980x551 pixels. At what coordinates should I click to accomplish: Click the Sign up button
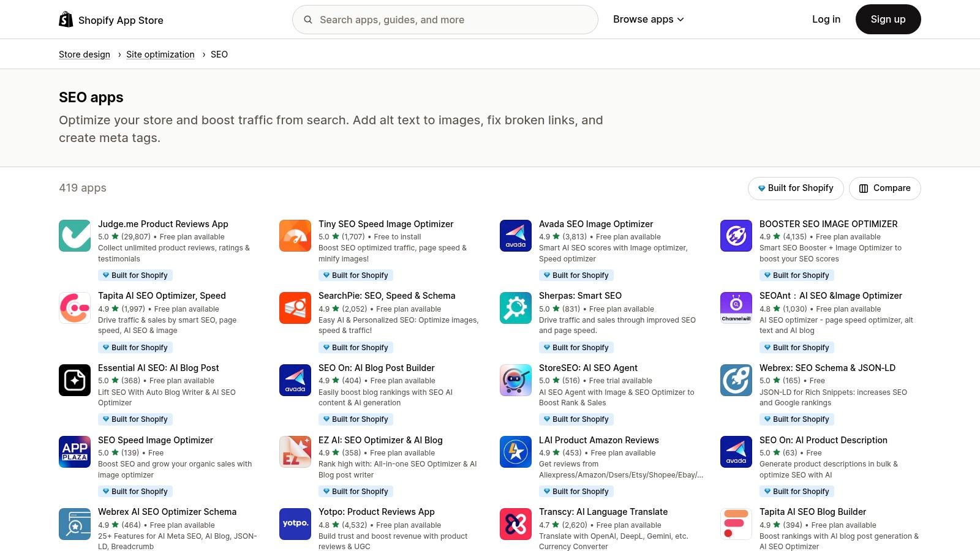888,20
